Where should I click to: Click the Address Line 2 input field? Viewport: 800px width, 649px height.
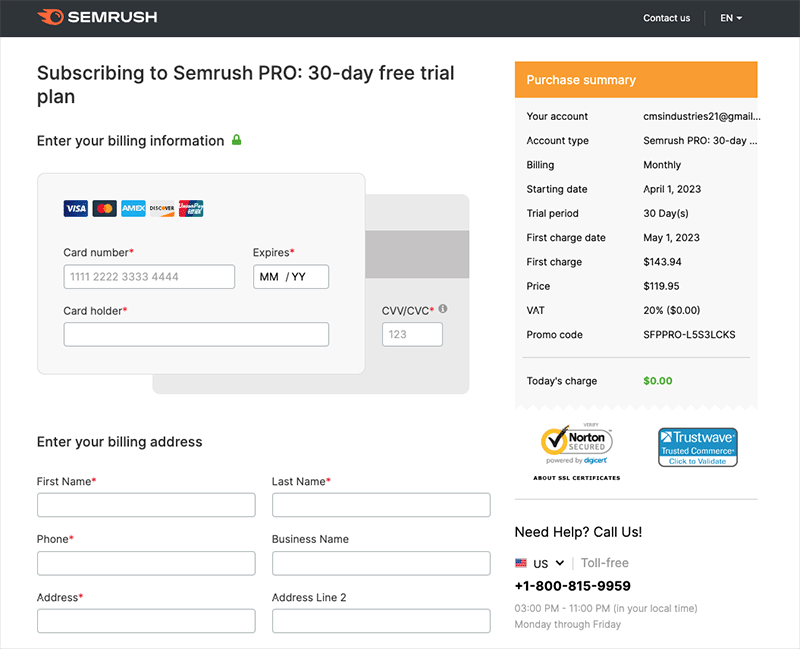(381, 621)
